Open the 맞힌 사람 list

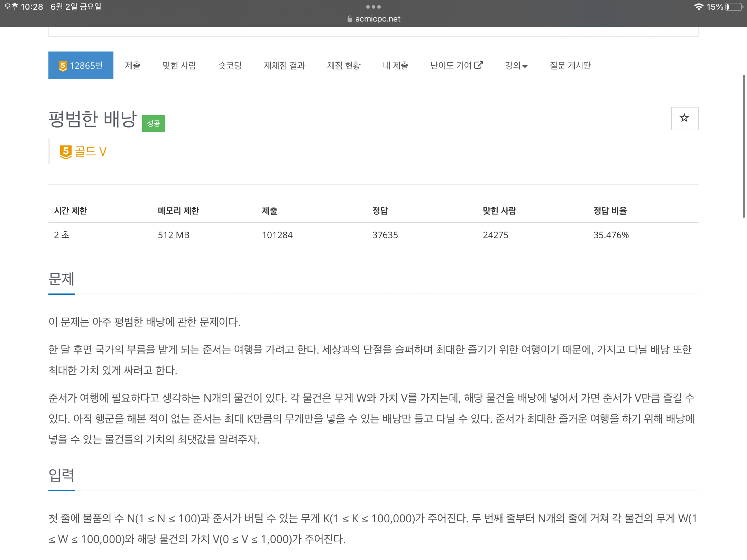tap(179, 65)
